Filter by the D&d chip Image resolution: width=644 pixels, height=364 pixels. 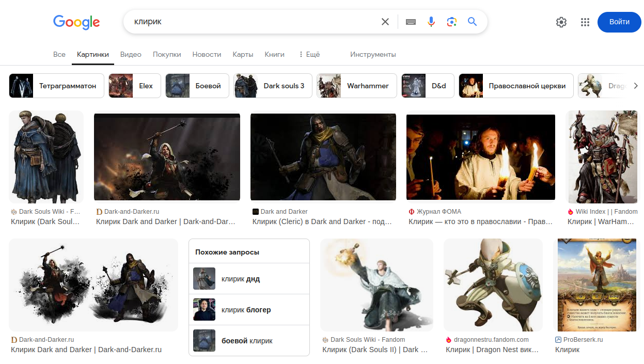pyautogui.click(x=428, y=86)
